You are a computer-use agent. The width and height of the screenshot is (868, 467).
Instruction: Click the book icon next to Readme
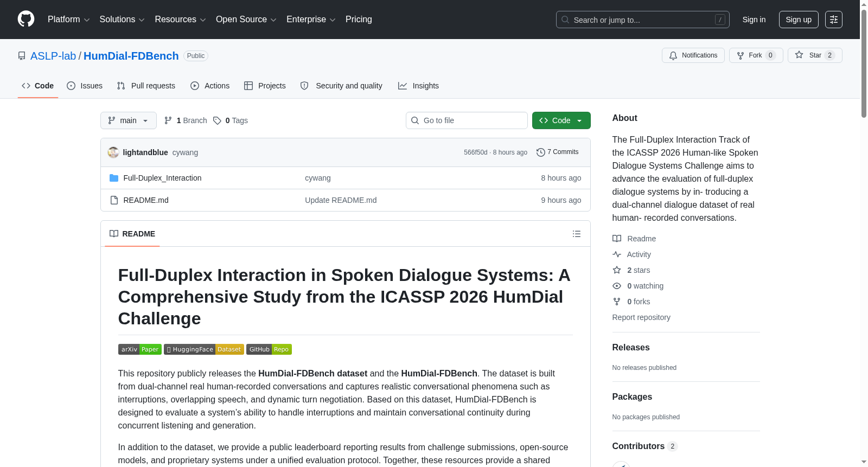pyautogui.click(x=617, y=239)
